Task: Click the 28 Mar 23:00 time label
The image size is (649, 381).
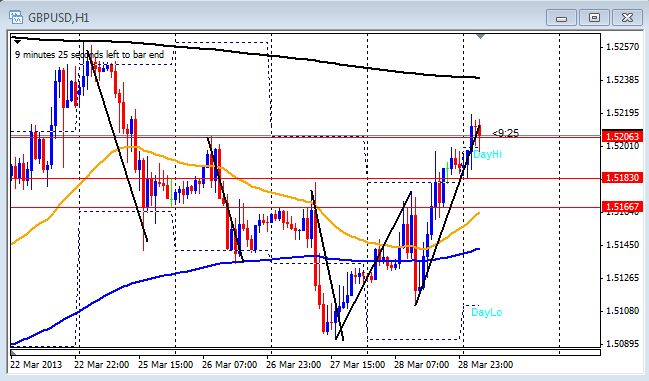Action: coord(486,364)
